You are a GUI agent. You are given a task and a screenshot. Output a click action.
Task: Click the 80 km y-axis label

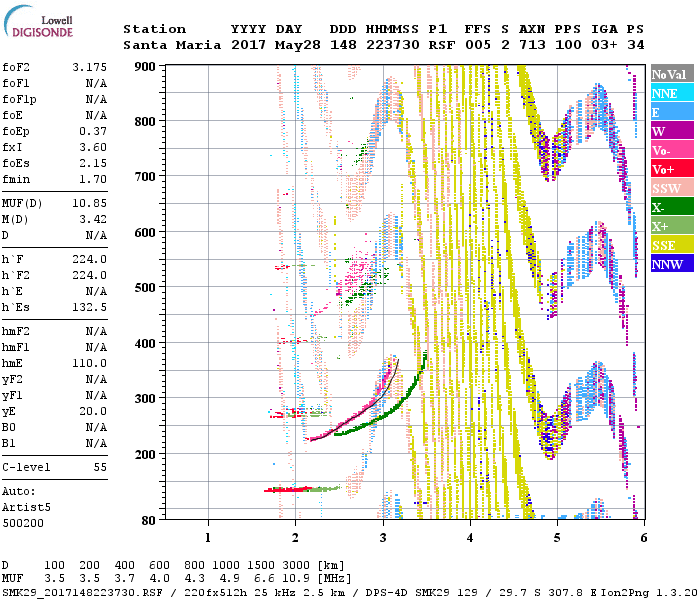coord(149,521)
